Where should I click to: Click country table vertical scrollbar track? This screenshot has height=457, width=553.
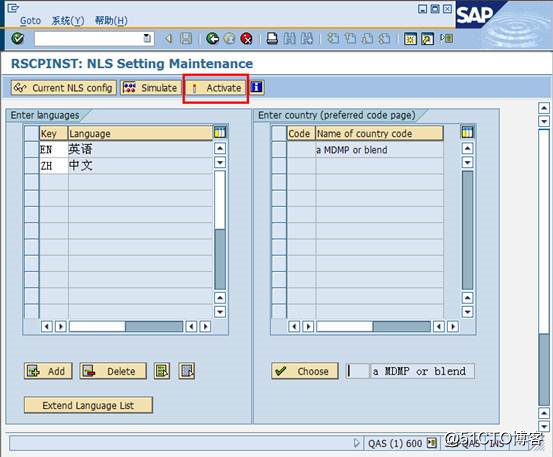[467, 230]
